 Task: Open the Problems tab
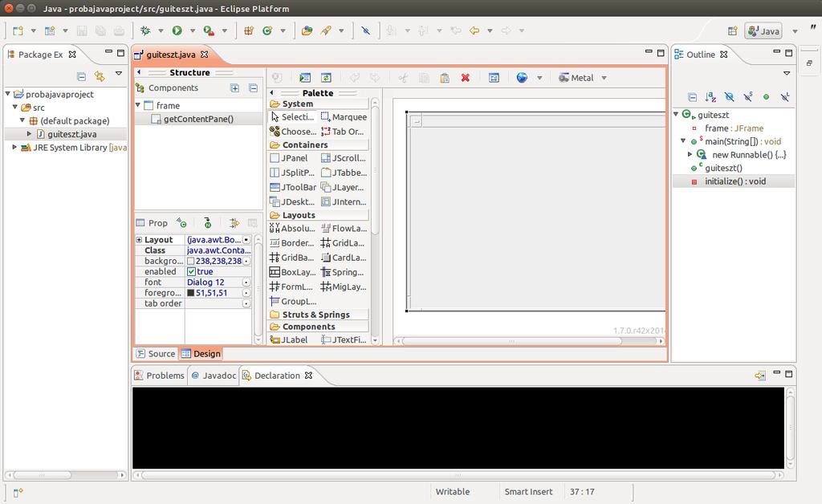tap(160, 375)
